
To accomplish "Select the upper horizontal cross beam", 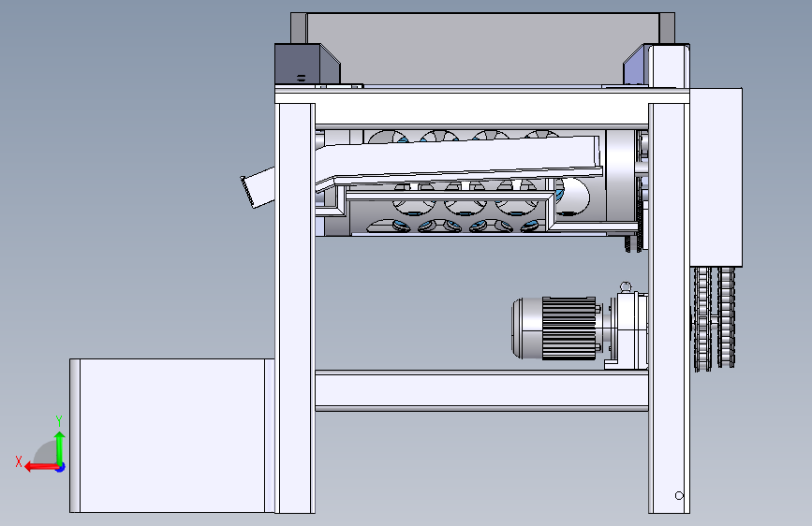I will (x=481, y=109).
